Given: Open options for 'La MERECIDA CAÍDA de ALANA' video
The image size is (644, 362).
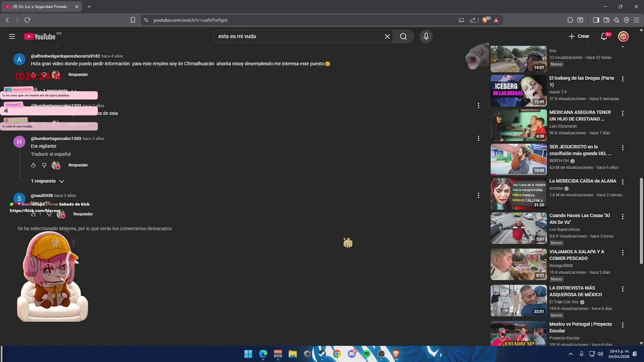Looking at the screenshot, I should click(x=623, y=182).
